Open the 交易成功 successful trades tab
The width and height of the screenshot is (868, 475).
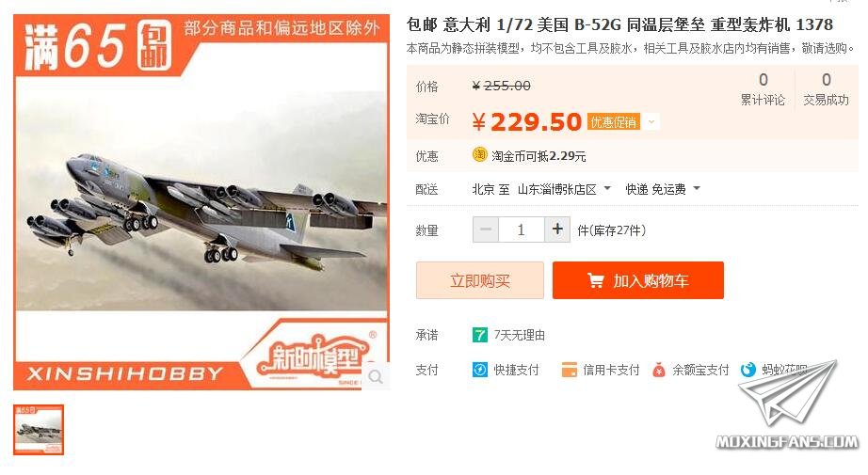pos(826,89)
